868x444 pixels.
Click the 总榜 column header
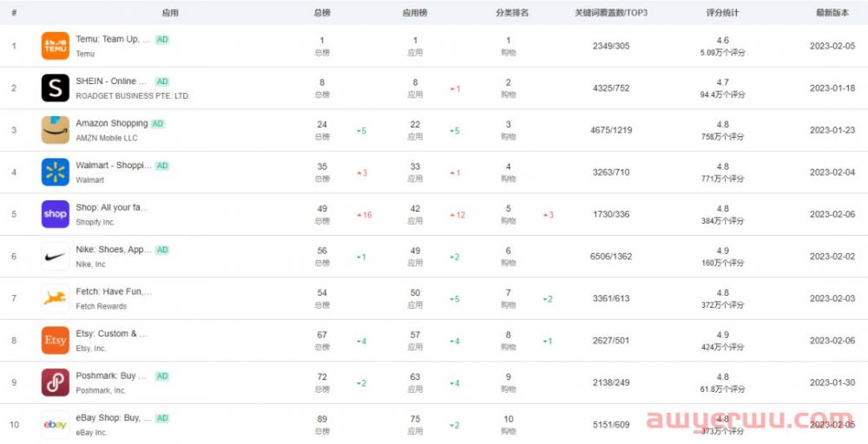tap(322, 12)
